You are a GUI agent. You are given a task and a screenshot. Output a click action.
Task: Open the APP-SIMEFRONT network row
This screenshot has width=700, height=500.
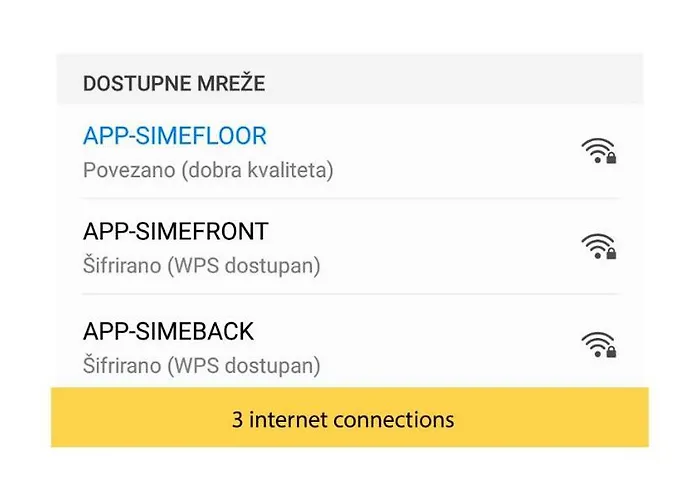[x=350, y=246]
